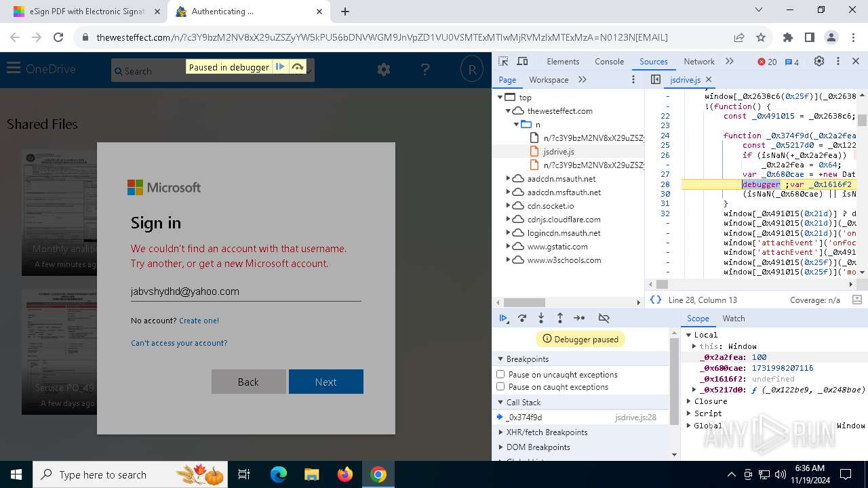Expand cdn.socket.io tree node
This screenshot has height=488, width=868.
(508, 205)
